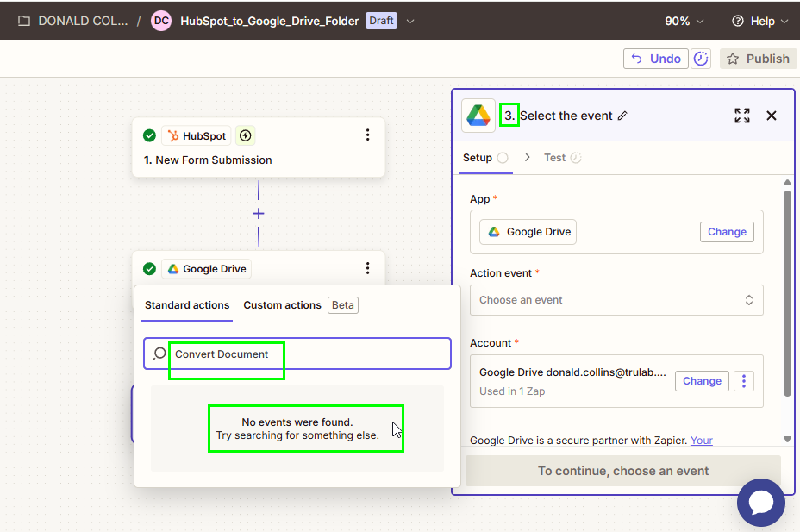Viewport: 800px width, 532px height.
Task: Click the HubSpot instant trigger lightning icon
Action: (246, 135)
